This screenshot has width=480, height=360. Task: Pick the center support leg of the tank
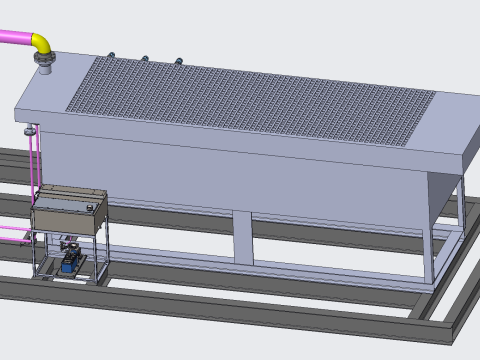point(243,238)
